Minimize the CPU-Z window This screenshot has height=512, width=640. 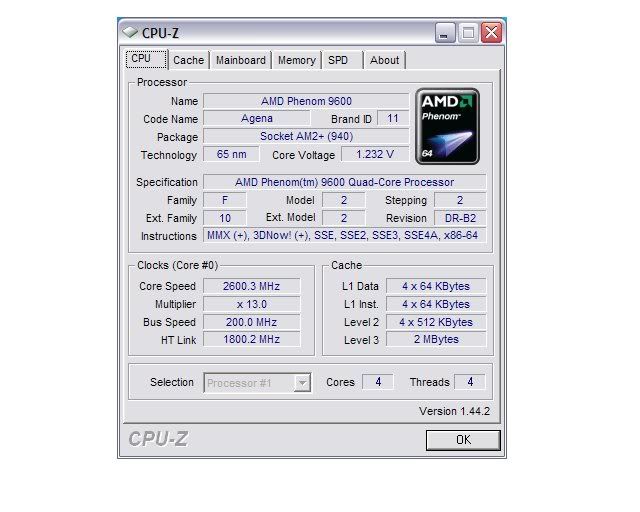click(x=444, y=33)
